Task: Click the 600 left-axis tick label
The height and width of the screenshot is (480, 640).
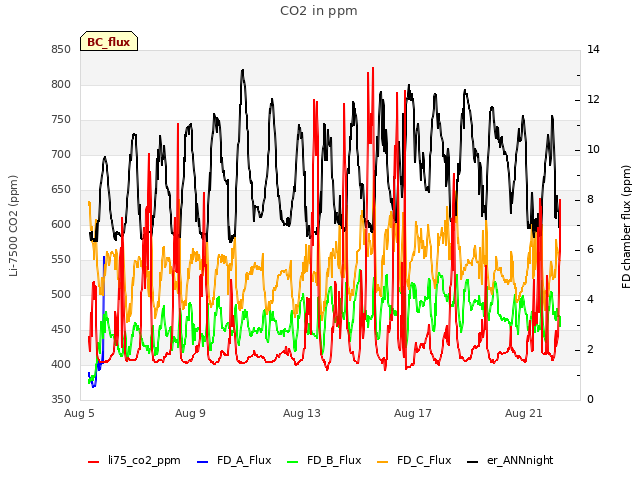Action: click(61, 224)
